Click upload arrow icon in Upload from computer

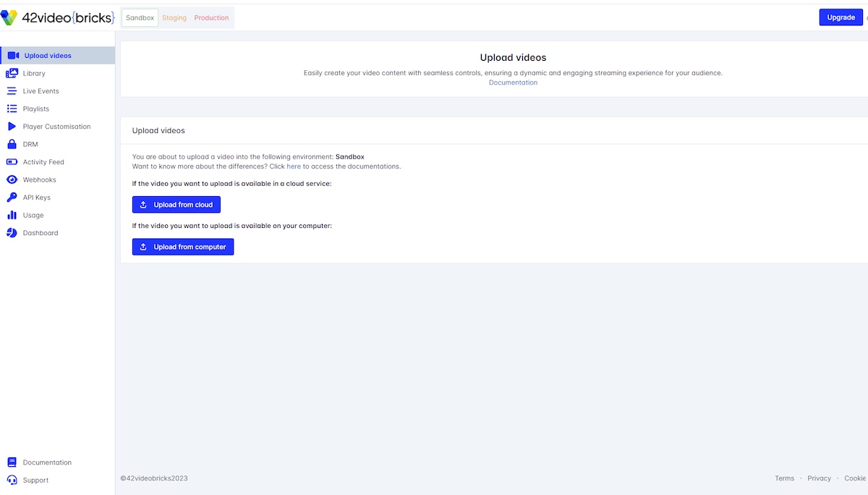coord(143,247)
